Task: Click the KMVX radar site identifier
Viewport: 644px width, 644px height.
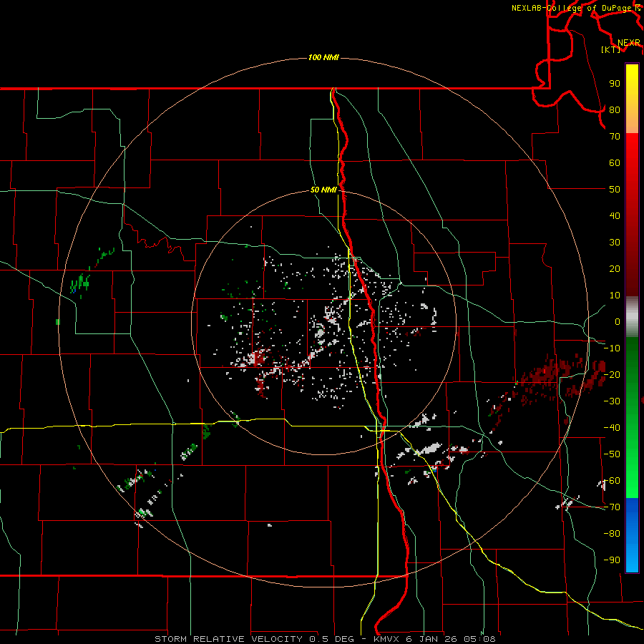Action: pyautogui.click(x=387, y=639)
